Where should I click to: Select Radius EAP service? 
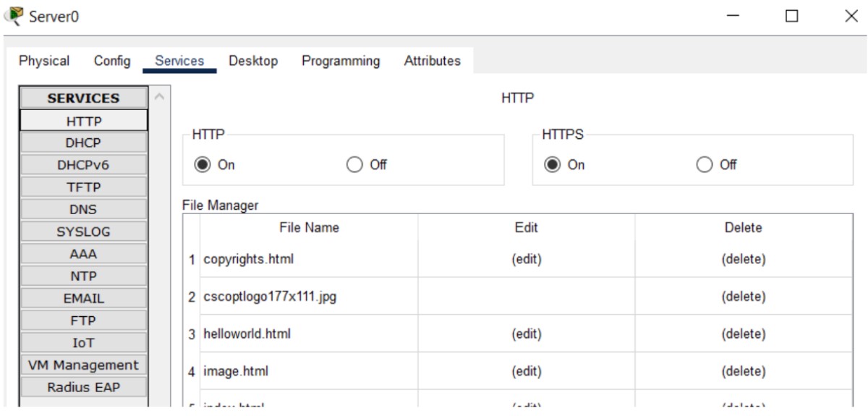coord(84,387)
